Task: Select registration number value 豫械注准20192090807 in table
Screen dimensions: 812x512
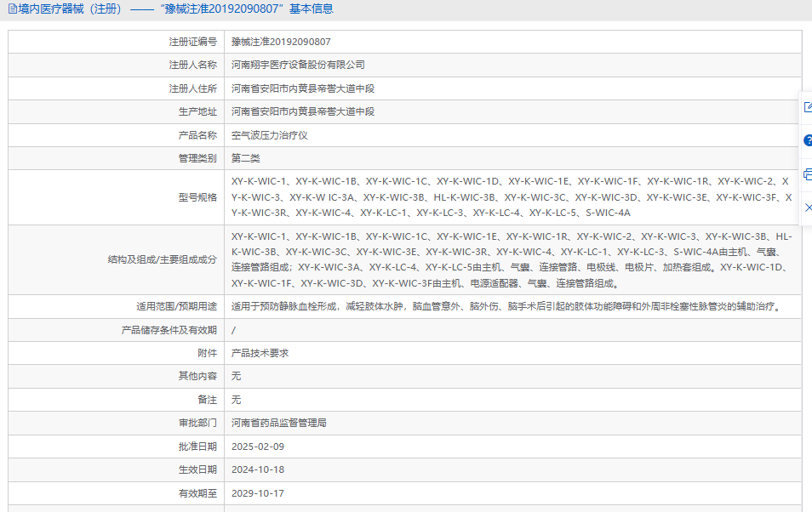Action: click(x=281, y=42)
